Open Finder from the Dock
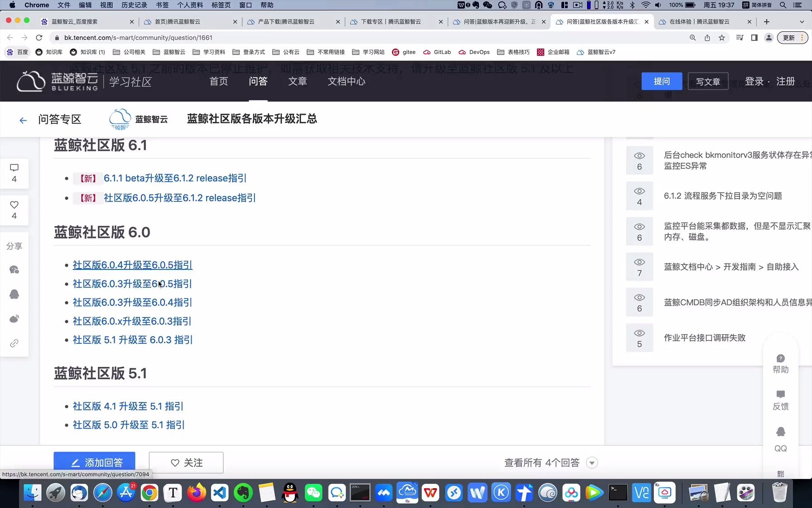This screenshot has width=812, height=508. click(32, 493)
